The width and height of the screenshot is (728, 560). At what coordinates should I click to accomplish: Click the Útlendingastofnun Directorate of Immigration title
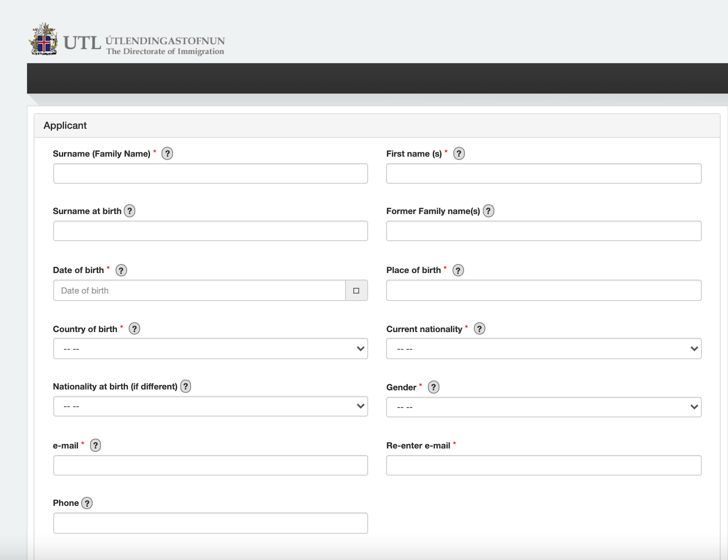(165, 46)
